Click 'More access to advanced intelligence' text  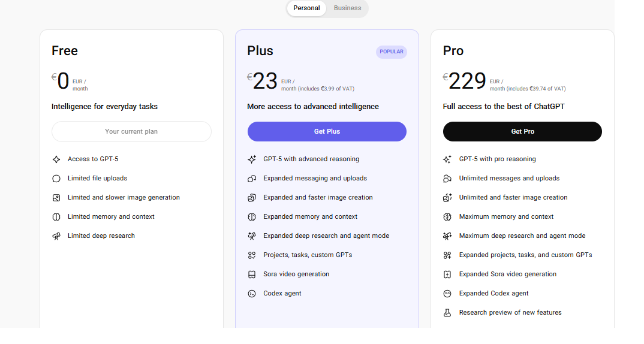pos(313,107)
